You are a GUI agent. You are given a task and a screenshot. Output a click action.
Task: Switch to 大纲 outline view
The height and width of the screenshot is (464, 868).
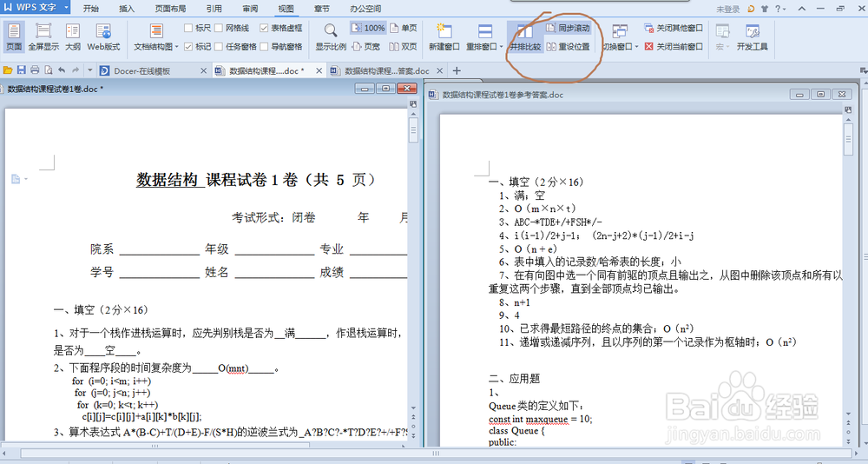(x=73, y=36)
